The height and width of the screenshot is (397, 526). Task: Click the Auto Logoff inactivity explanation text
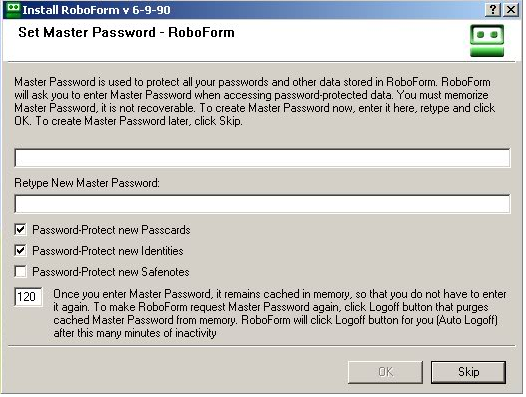[x=280, y=313]
